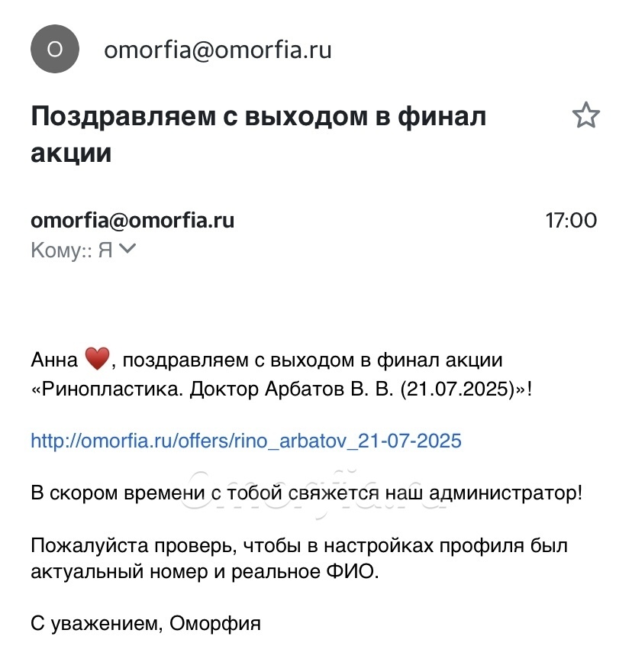Star this email as favorite
This screenshot has width=632, height=672.
[585, 116]
